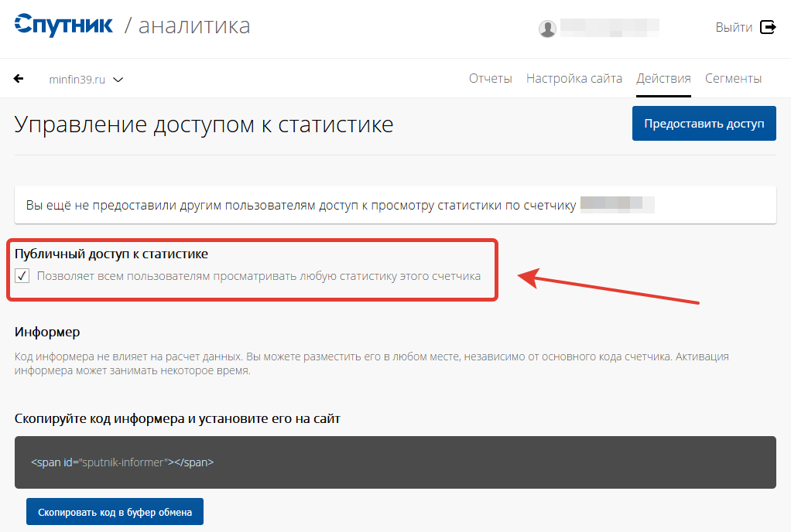Go back using the left arrow
Image resolution: width=791 pixels, height=532 pixels.
[x=19, y=79]
